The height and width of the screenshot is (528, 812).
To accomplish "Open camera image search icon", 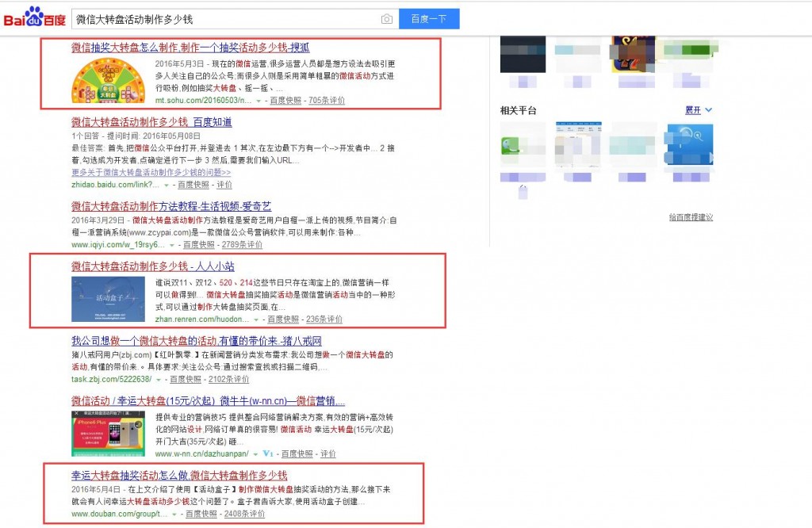I will [386, 19].
